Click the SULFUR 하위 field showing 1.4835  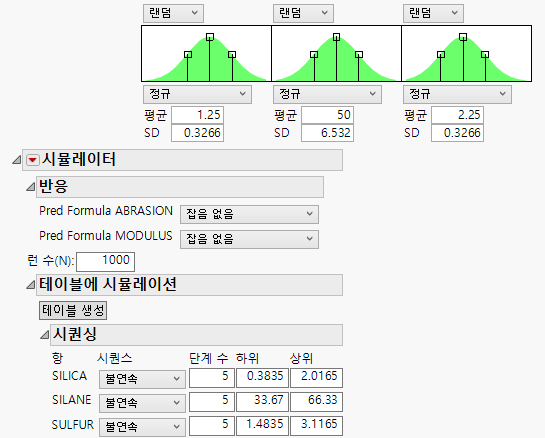click(x=262, y=426)
